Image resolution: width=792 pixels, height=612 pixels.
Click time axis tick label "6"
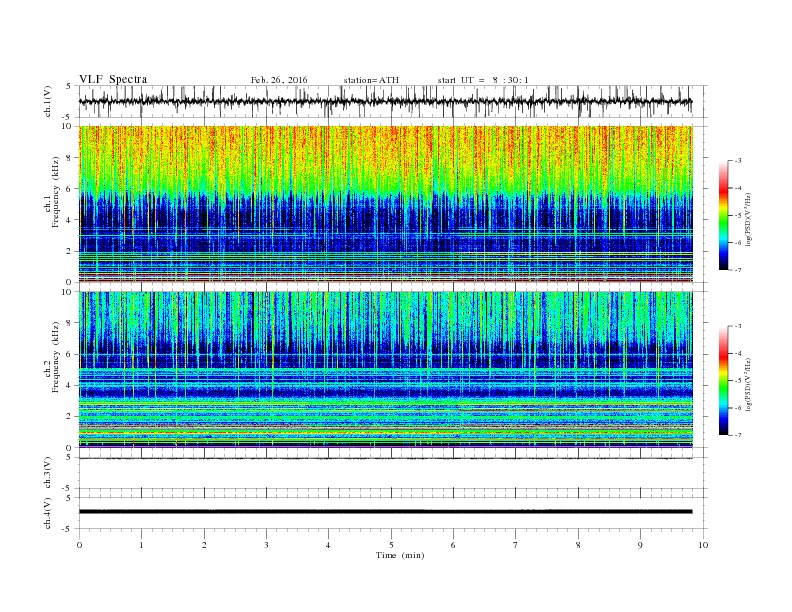[454, 545]
